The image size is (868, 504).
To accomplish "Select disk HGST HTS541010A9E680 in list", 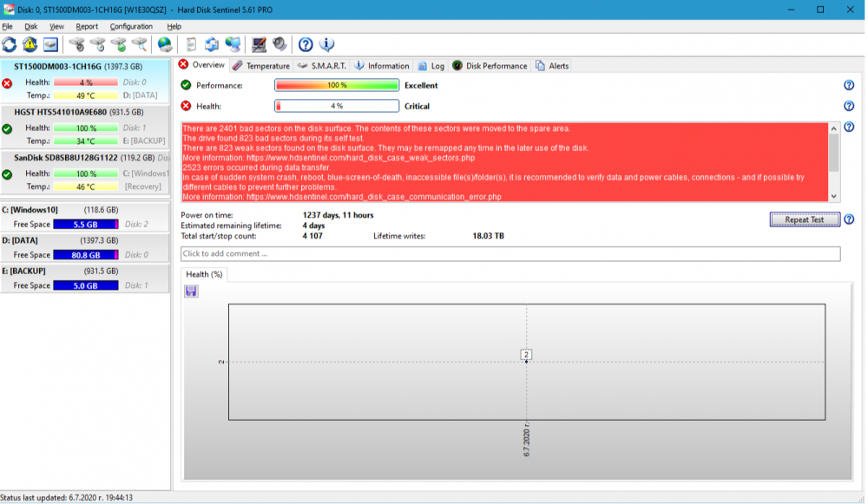I will coord(85,128).
